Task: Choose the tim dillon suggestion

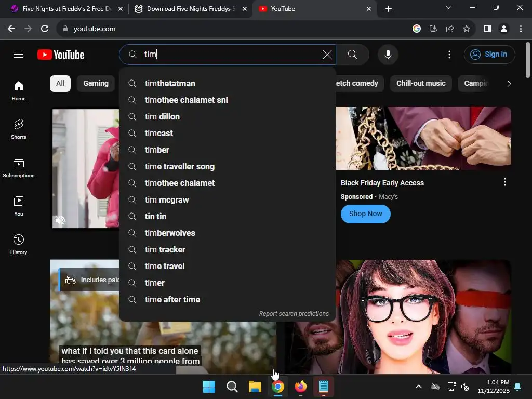Action: click(x=228, y=117)
